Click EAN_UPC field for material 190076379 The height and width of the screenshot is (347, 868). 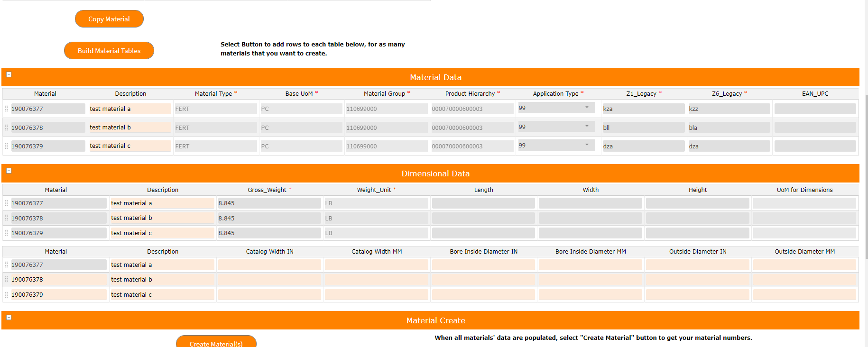click(x=815, y=146)
